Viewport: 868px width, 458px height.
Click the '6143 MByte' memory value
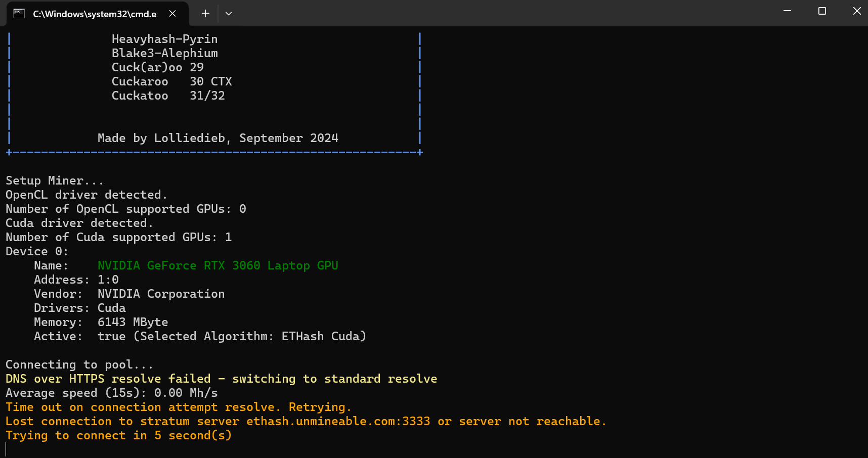133,322
